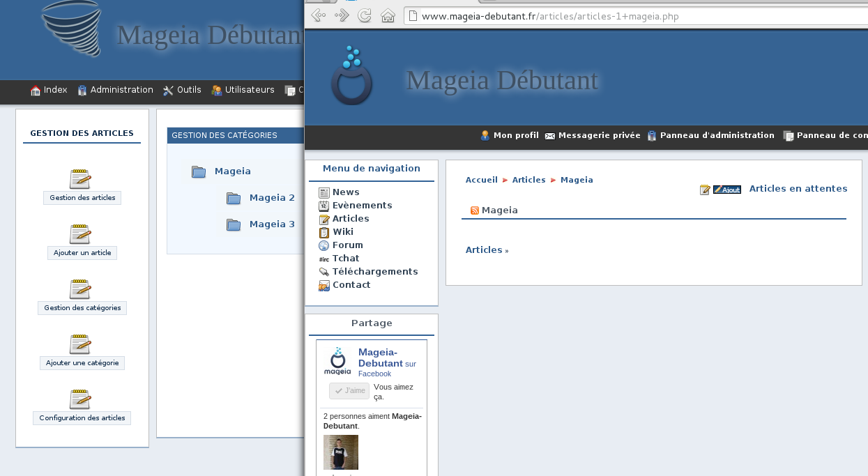Open Mon profil in the top bar

pyautogui.click(x=516, y=136)
